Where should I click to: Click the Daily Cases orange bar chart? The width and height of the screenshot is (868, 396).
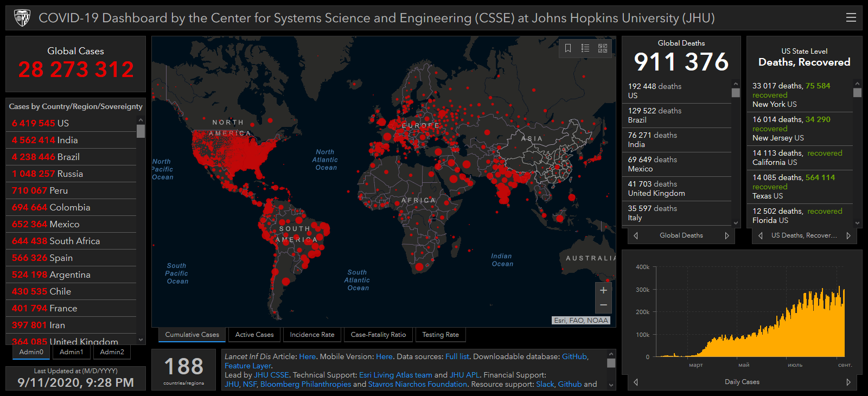751,321
